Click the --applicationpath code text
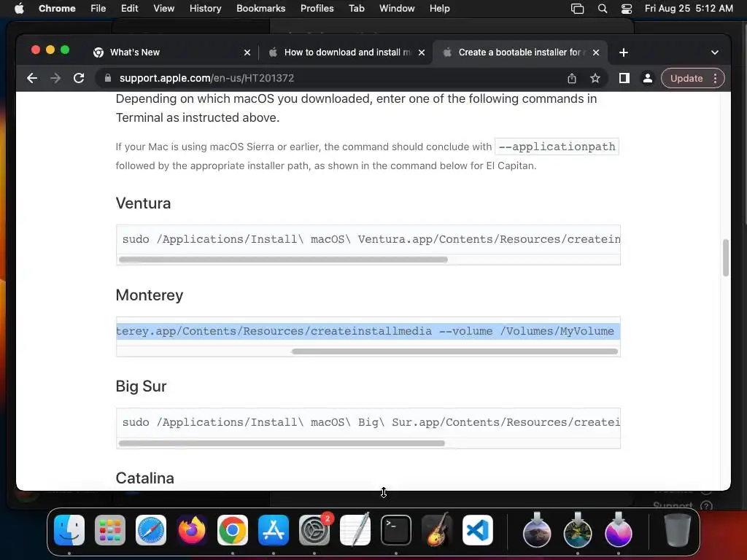The image size is (747, 560). [557, 147]
